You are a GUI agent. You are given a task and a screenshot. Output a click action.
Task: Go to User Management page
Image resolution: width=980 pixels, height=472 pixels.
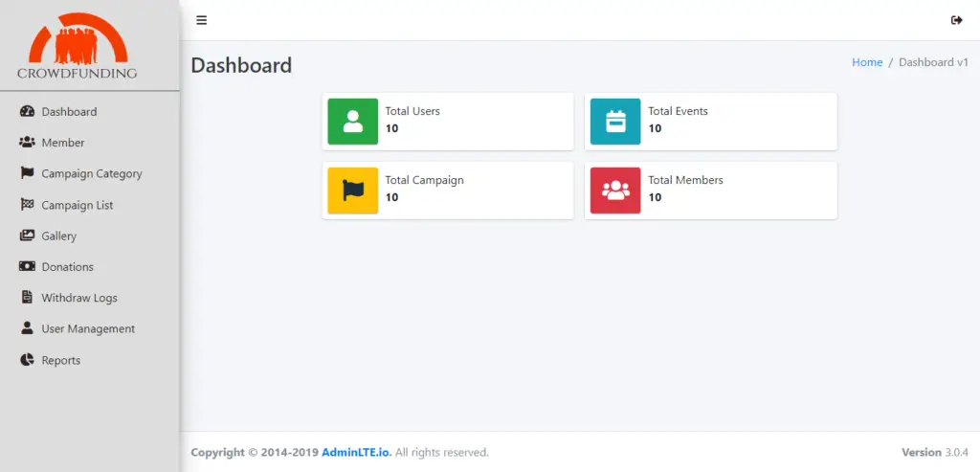[89, 328]
